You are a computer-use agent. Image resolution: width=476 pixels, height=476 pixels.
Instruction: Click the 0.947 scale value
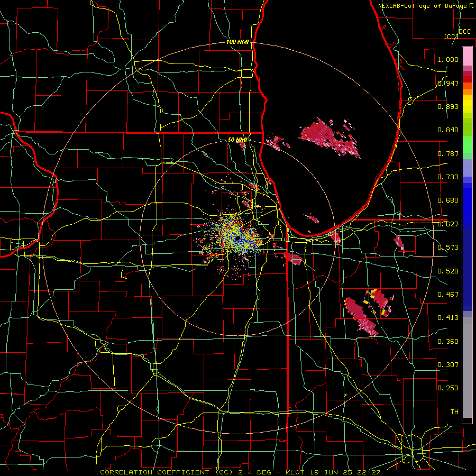click(448, 83)
